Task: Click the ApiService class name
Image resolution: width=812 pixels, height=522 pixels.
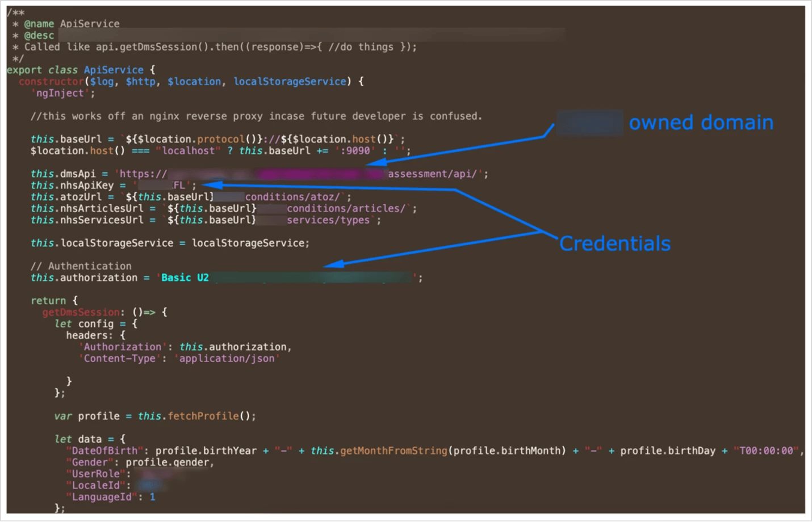Action: point(114,69)
